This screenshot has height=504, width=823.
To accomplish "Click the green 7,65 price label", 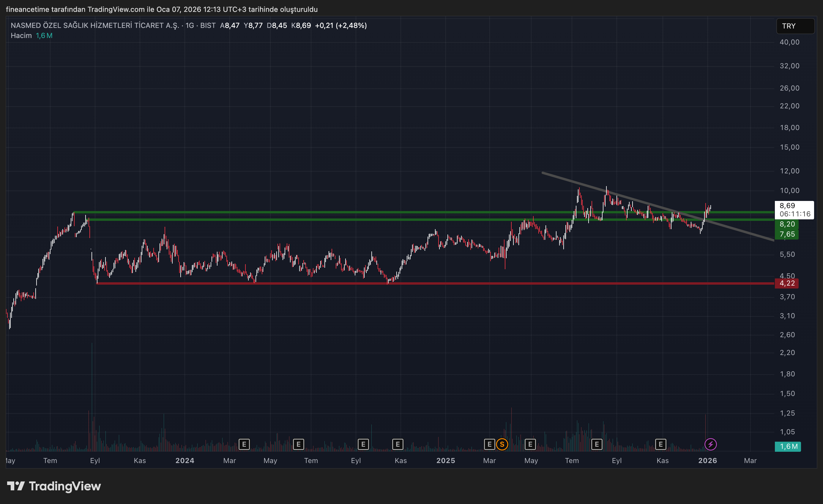I will (x=786, y=234).
